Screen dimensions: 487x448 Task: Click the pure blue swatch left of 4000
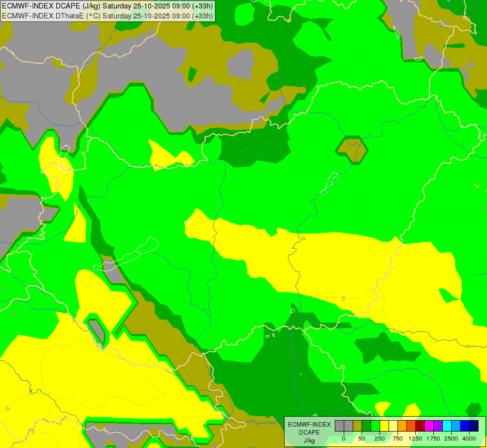tap(465, 426)
